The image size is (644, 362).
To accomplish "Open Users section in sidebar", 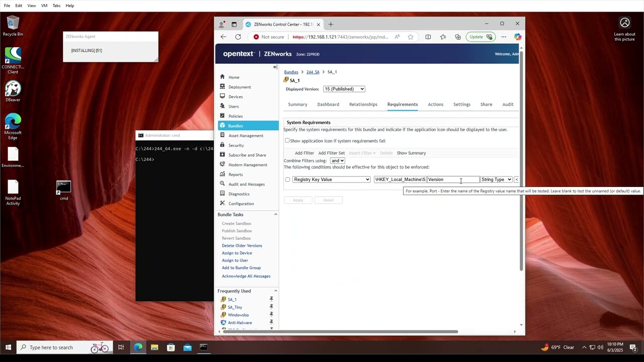I will pyautogui.click(x=233, y=107).
